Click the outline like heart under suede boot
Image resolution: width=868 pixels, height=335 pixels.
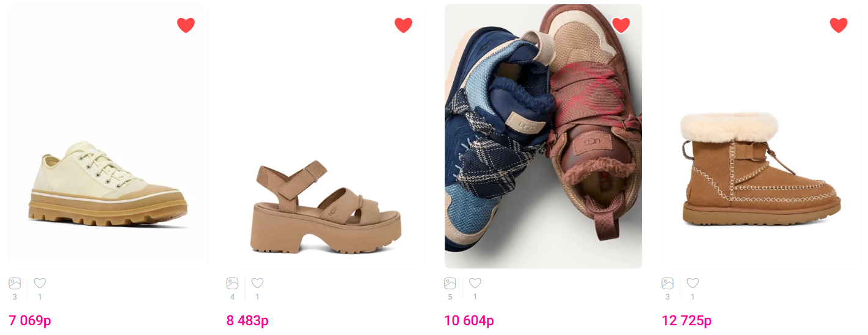(x=693, y=283)
